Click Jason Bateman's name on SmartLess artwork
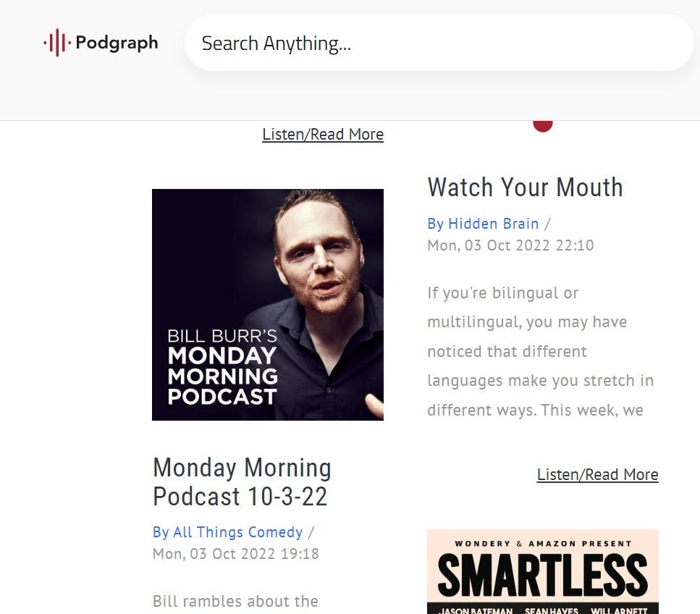 click(476, 610)
